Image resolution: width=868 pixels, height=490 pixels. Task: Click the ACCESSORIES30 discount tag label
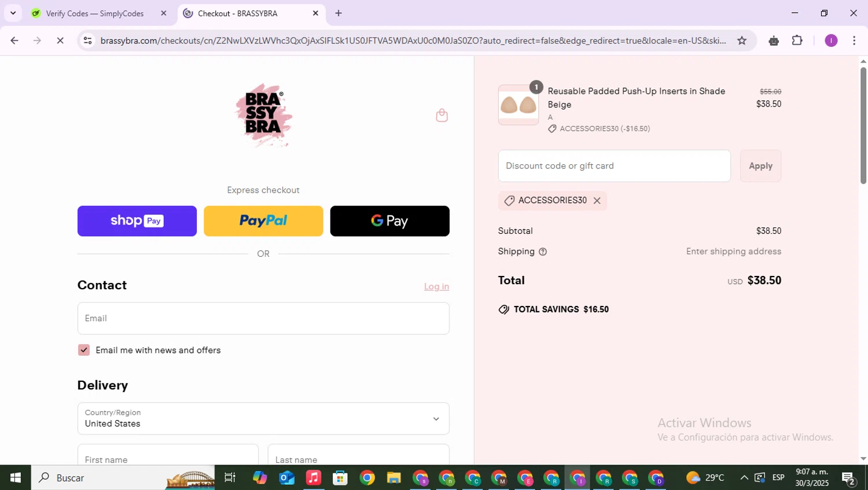pos(552,200)
